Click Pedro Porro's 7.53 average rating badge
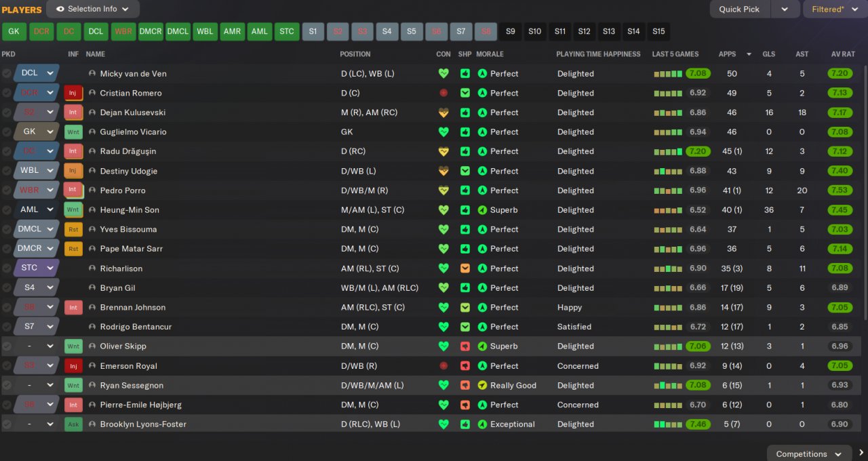Image resolution: width=868 pixels, height=461 pixels. point(840,191)
